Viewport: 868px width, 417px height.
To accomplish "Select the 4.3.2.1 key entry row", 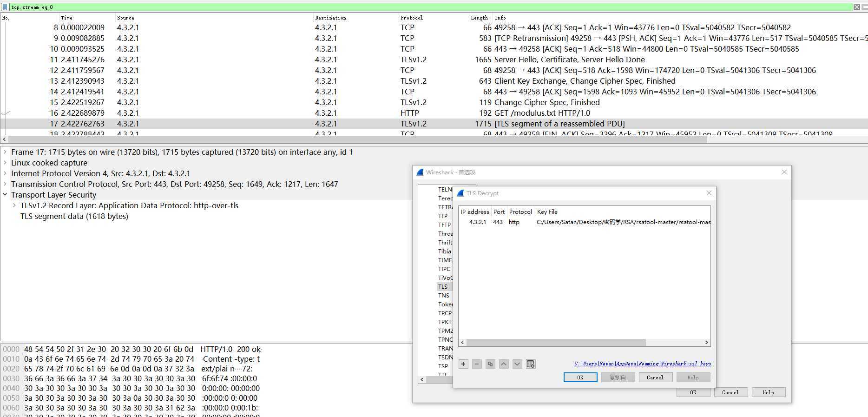I will (x=584, y=222).
